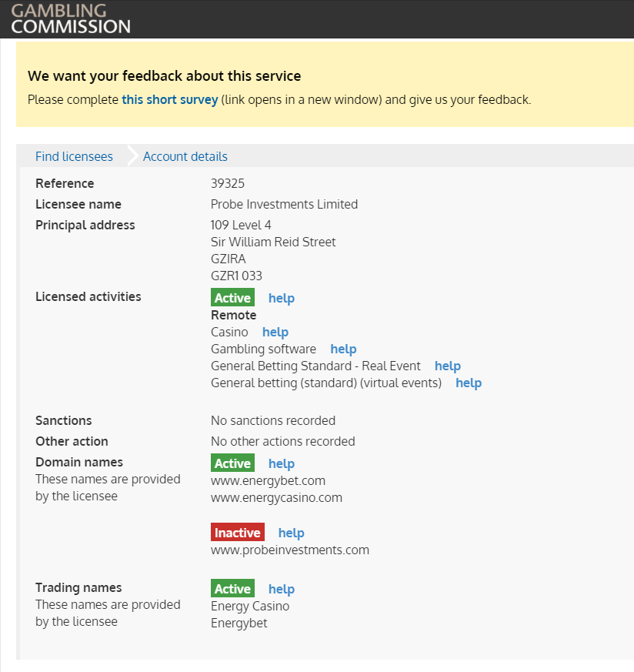Click the www.probeinvestments.com inactive domain
Screen dimensions: 634x672
(x=290, y=550)
